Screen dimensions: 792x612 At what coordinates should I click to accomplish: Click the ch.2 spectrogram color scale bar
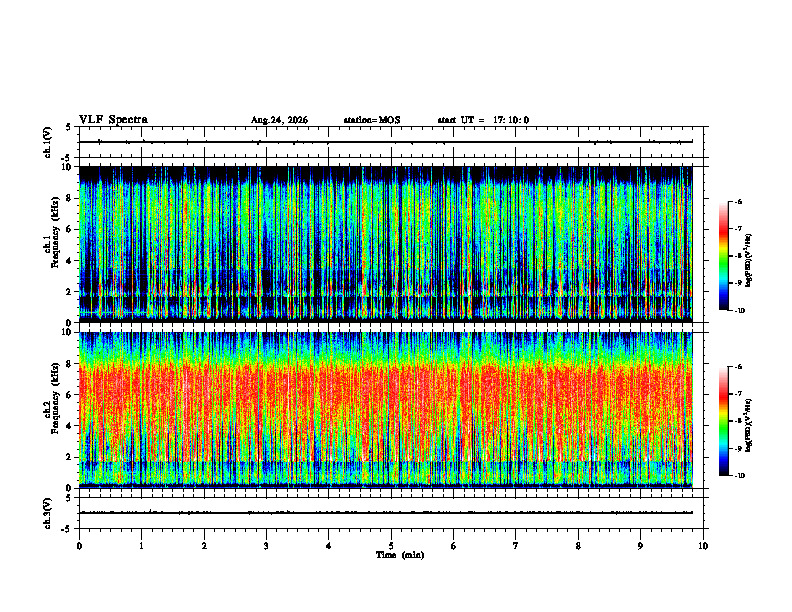pos(723,421)
